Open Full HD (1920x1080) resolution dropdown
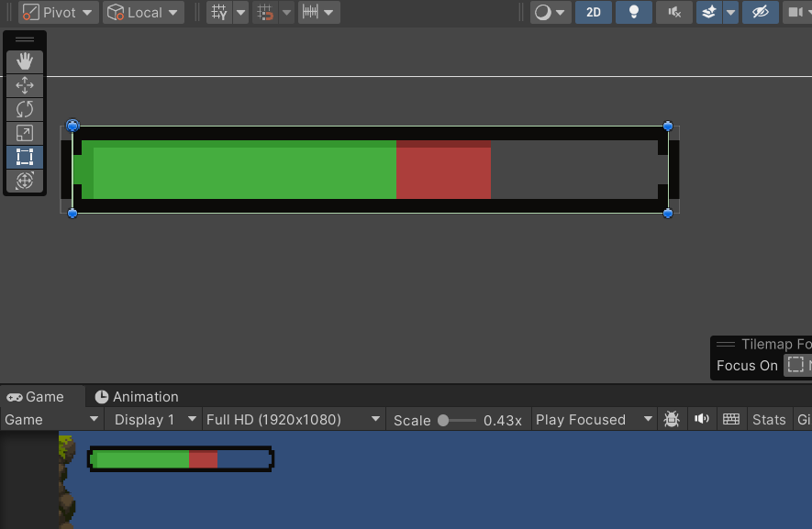812x529 pixels. click(x=293, y=420)
